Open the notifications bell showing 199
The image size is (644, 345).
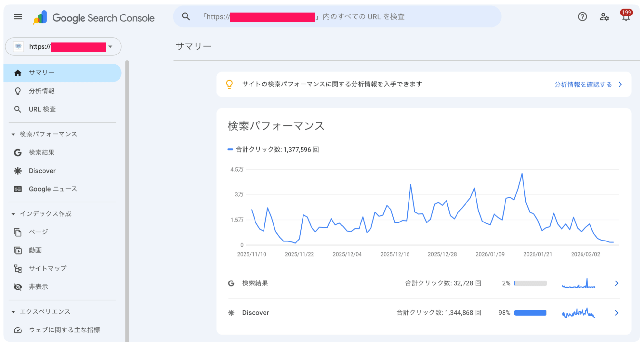(x=625, y=17)
